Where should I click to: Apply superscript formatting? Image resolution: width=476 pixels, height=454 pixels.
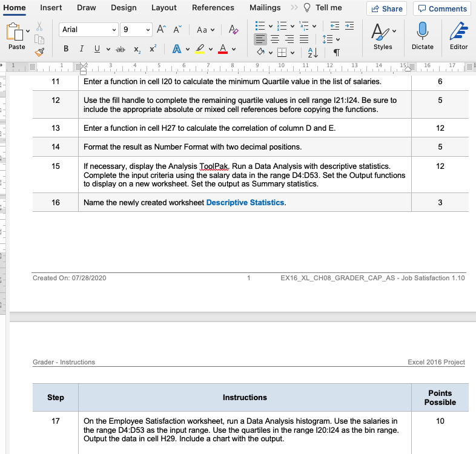153,48
